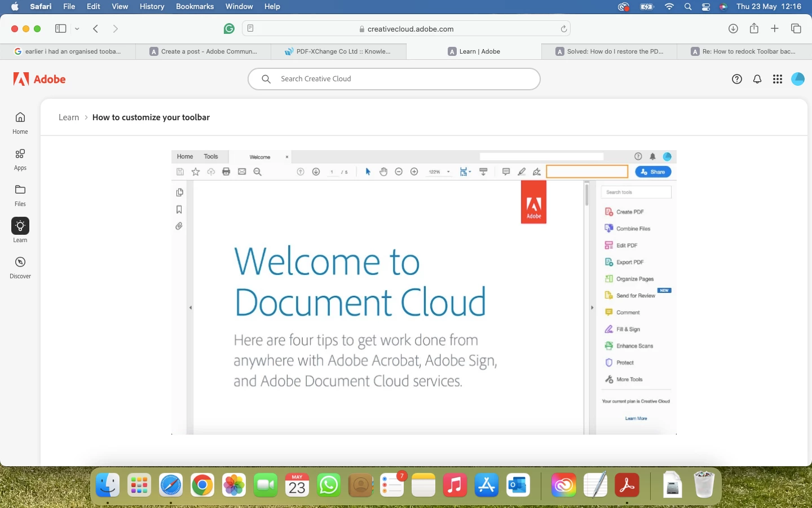Switch to 'Solved: How do I restore the PD...' tab
The width and height of the screenshot is (812, 508).
609,51
